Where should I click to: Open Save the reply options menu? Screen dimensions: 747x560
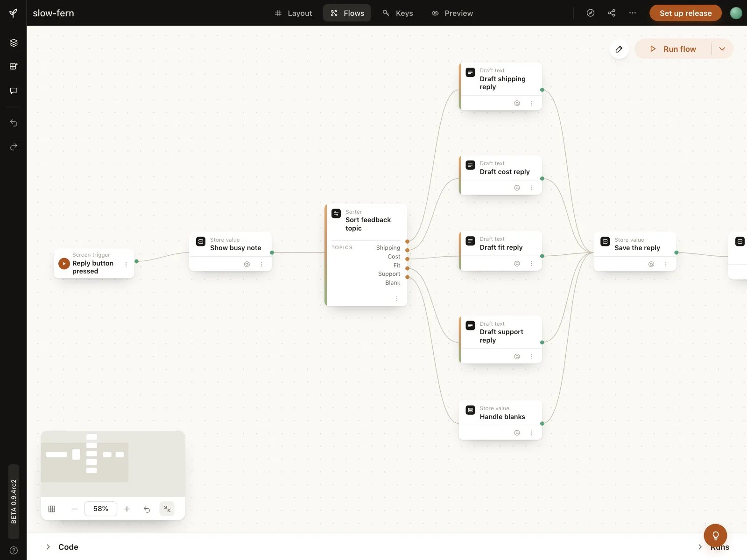pyautogui.click(x=666, y=264)
